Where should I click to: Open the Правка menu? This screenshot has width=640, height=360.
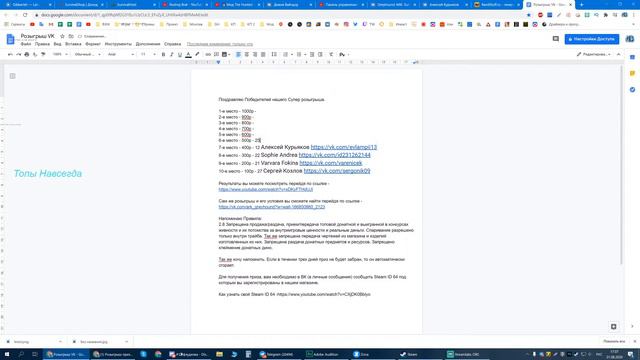pyautogui.click(x=42, y=44)
